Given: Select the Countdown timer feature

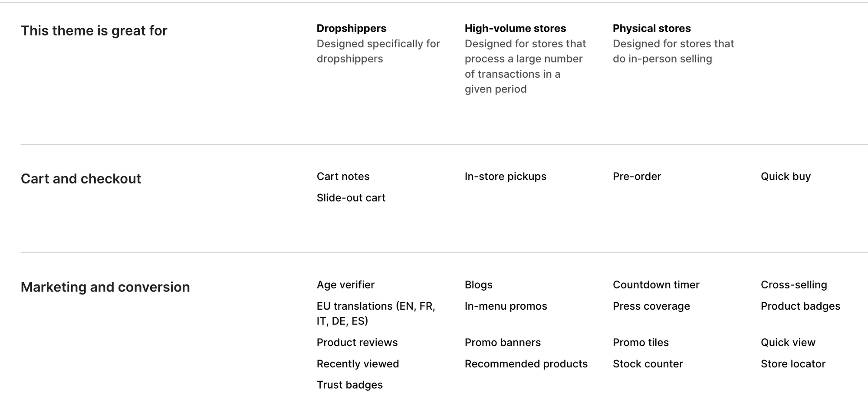Looking at the screenshot, I should pos(656,285).
